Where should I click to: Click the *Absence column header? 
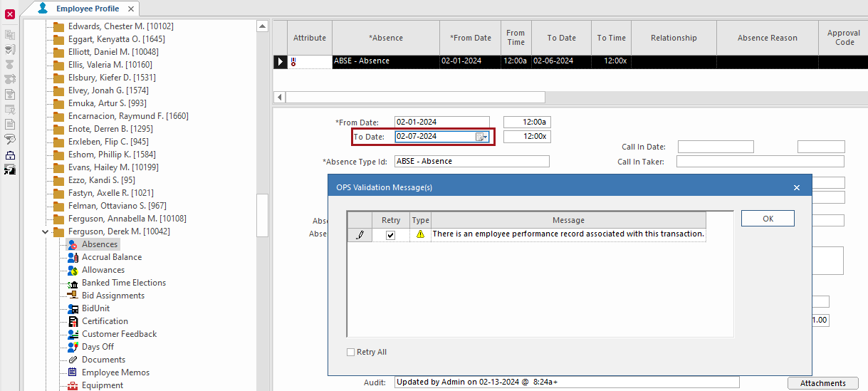(386, 38)
